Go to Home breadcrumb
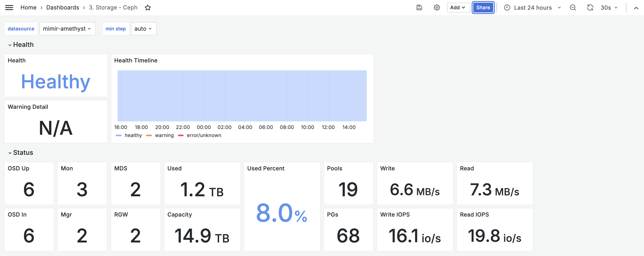This screenshot has height=256, width=644. 28,7
